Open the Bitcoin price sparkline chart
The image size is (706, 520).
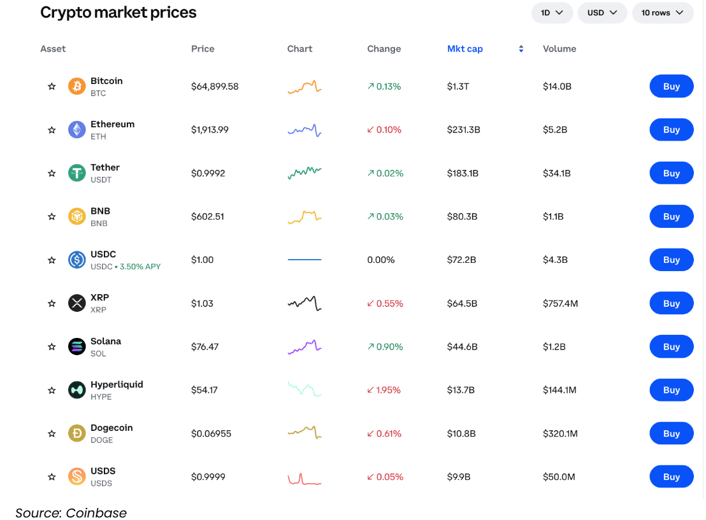[x=304, y=86]
